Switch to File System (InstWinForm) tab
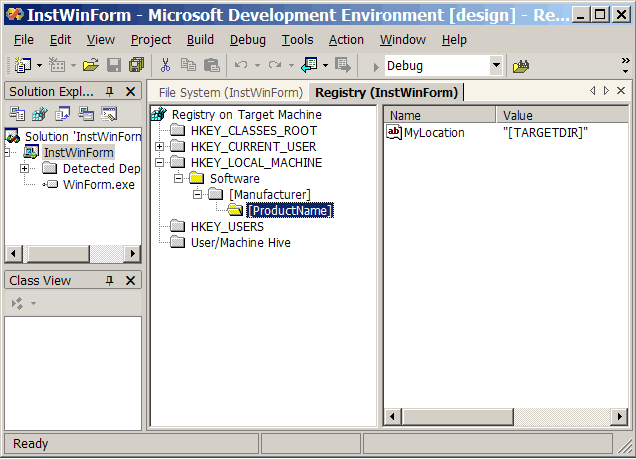This screenshot has height=459, width=636. coord(230,92)
